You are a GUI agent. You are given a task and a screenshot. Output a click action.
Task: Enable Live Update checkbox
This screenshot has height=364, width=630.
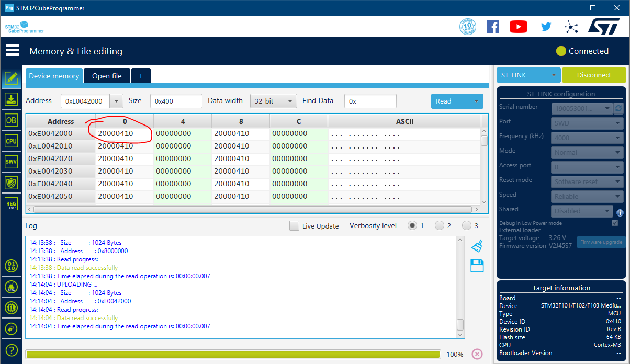pos(295,226)
